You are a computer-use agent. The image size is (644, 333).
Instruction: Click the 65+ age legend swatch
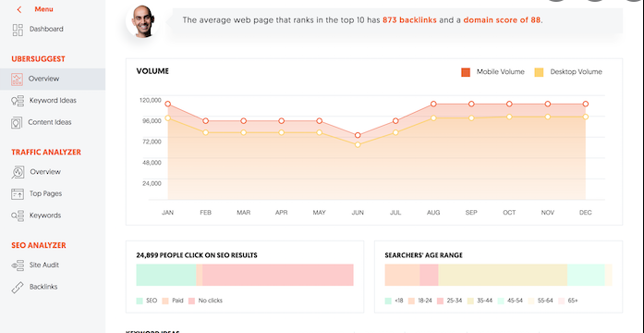click(562, 301)
